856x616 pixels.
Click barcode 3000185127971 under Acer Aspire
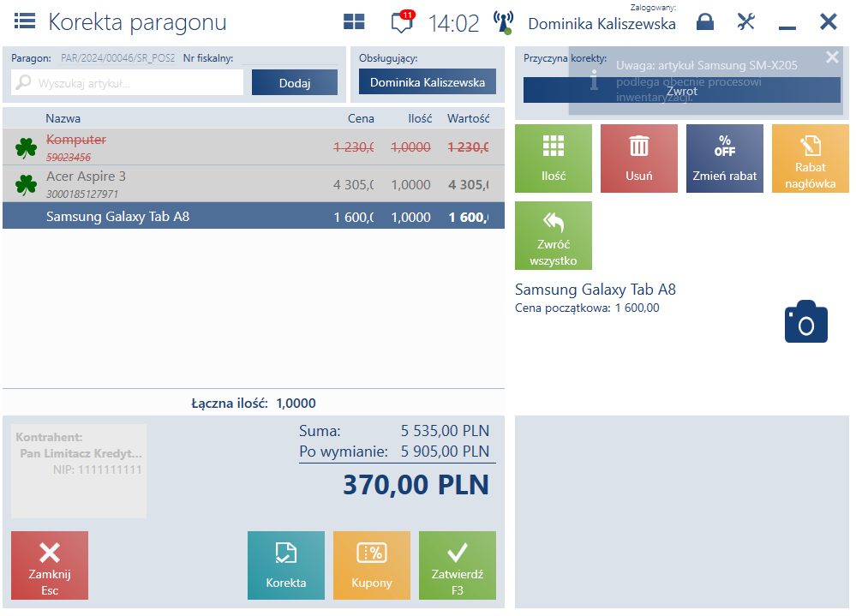coord(82,194)
